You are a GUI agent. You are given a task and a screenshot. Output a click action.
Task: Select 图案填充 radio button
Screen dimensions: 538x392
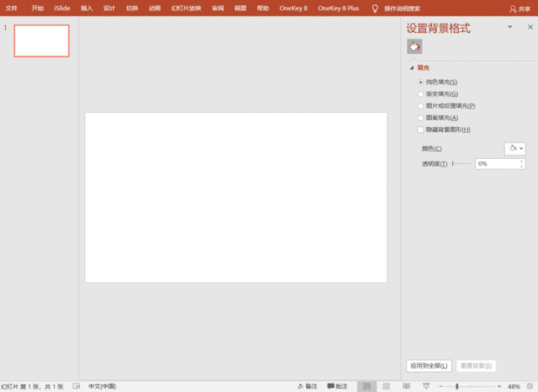pos(420,118)
